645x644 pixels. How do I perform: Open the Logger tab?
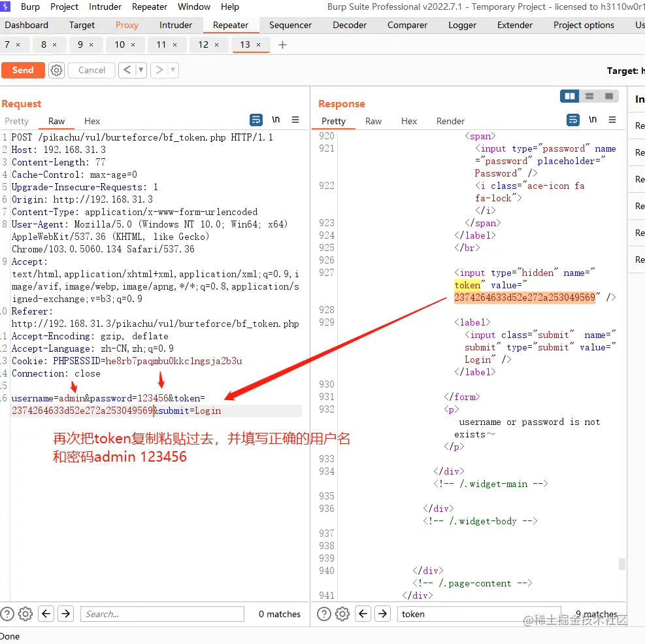coord(463,25)
